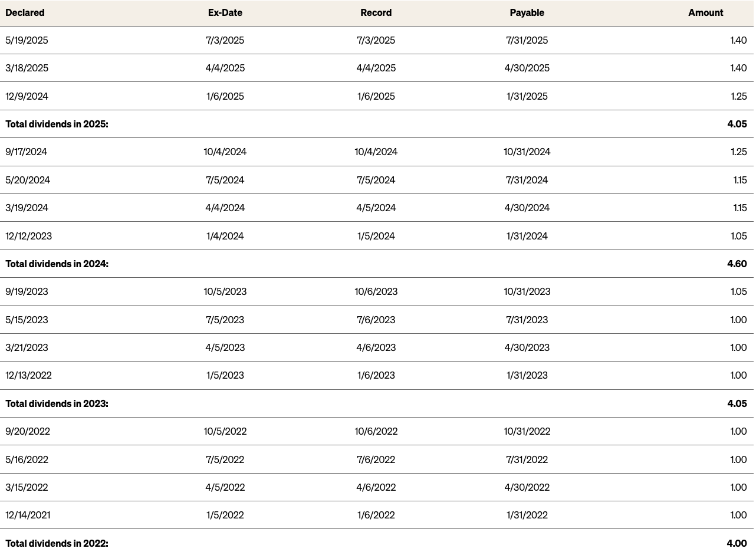Click the record date 4/5/2024
Viewport: 756px width, 555px height.
pyautogui.click(x=376, y=208)
